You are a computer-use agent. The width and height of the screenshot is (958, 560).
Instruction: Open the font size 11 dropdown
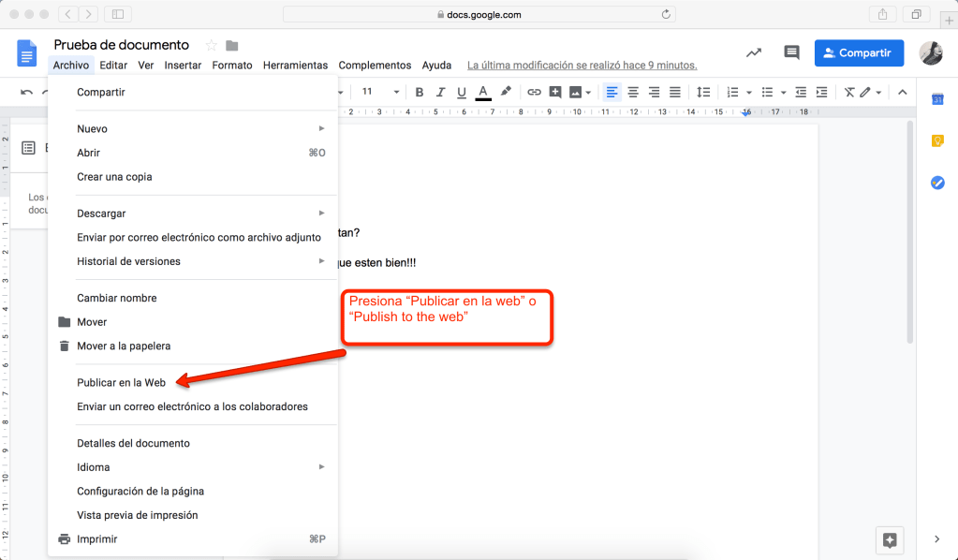(x=380, y=92)
